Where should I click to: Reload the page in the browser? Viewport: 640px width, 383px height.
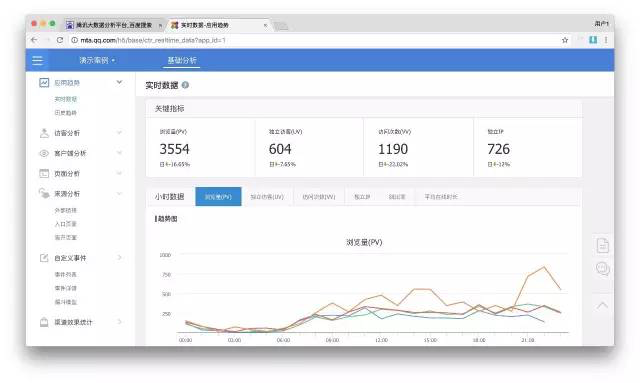pos(60,40)
